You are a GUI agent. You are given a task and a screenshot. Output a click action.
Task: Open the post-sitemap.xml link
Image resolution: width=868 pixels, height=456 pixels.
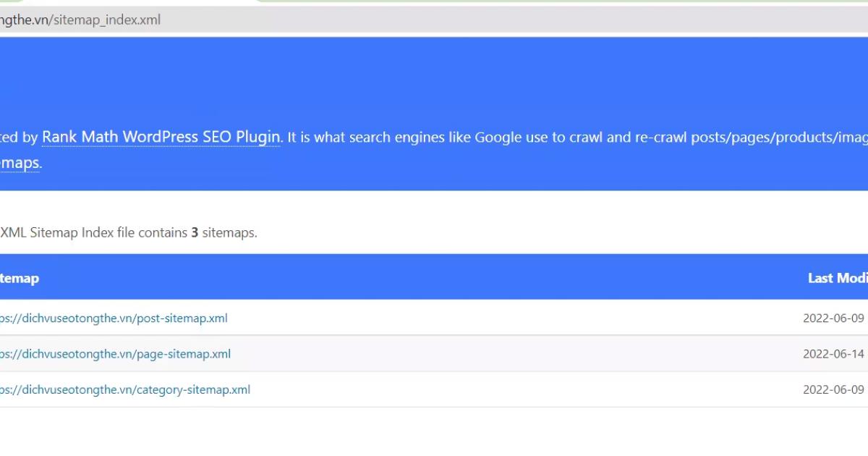(x=116, y=318)
